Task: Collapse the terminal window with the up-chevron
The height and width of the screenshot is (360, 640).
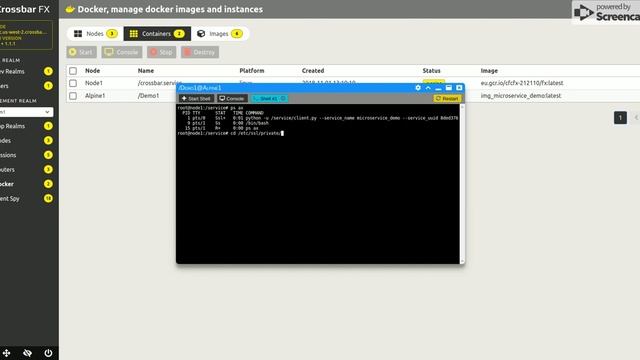Action: (428, 88)
